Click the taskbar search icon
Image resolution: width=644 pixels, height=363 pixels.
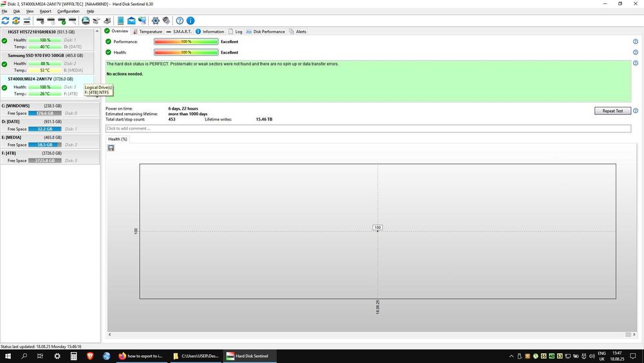pos(24,356)
